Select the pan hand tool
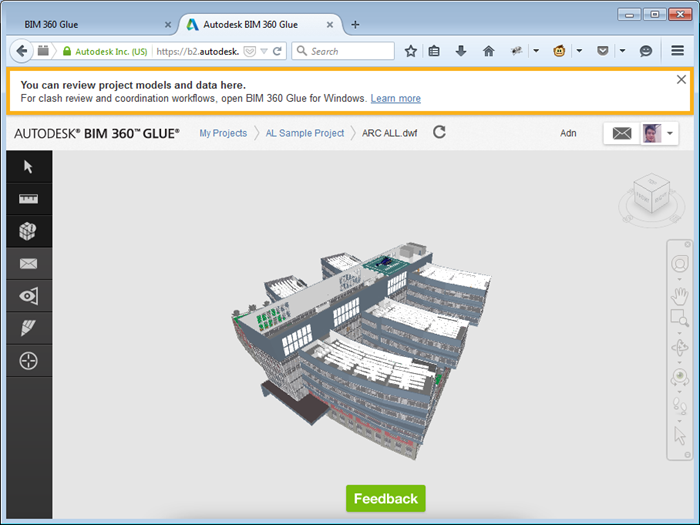Viewport: 700px width, 525px height. pyautogui.click(x=680, y=294)
